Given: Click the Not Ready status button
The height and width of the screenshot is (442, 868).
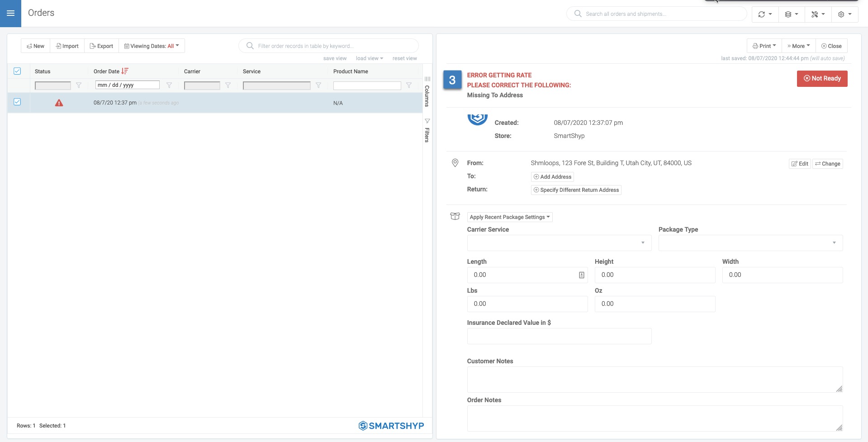Looking at the screenshot, I should (x=822, y=78).
